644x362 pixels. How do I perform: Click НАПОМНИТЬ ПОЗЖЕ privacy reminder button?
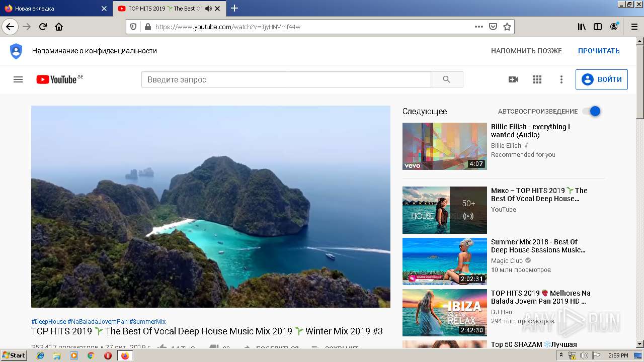526,51
